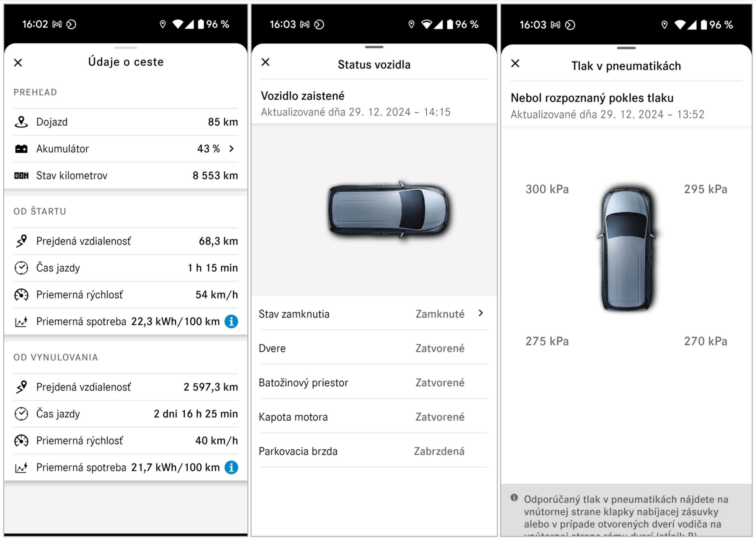Tap the Dojazd range pin icon
This screenshot has width=756, height=540.
tap(21, 122)
